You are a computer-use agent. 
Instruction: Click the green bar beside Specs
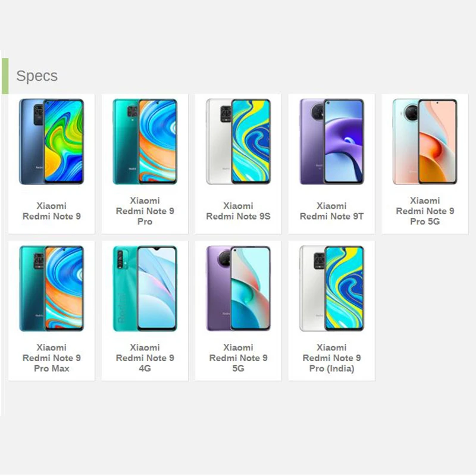(x=5, y=76)
